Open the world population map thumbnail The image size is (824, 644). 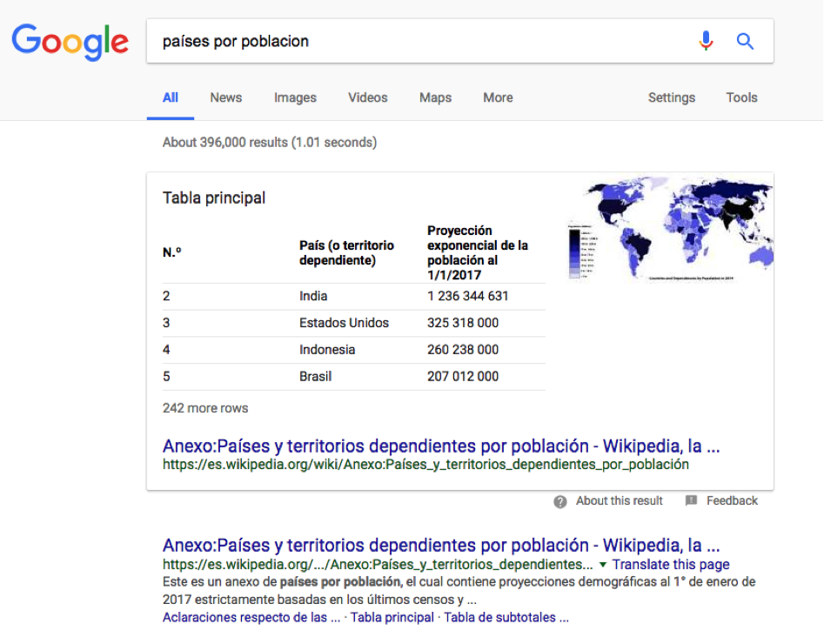(670, 230)
